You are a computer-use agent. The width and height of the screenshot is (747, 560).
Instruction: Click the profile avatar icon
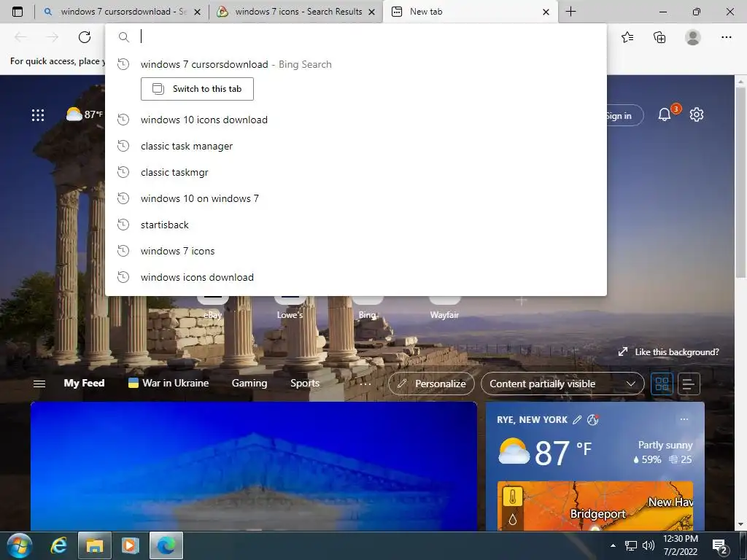coord(693,37)
